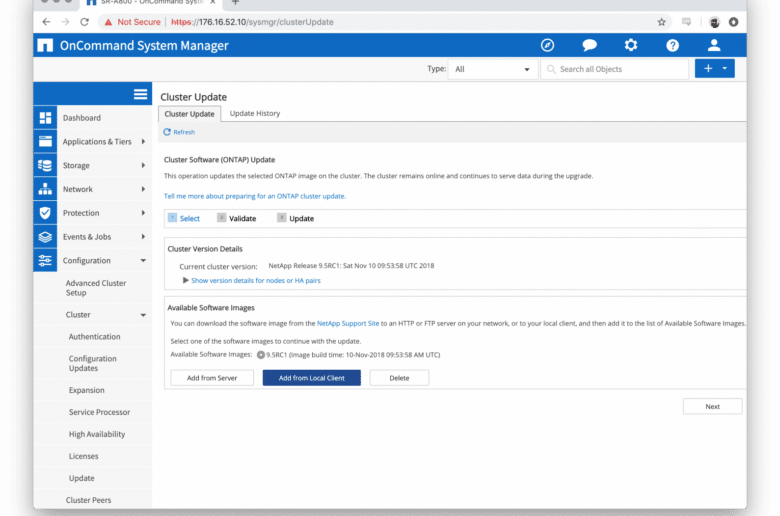Open High Availability menu item
The height and width of the screenshot is (516, 780).
97,434
